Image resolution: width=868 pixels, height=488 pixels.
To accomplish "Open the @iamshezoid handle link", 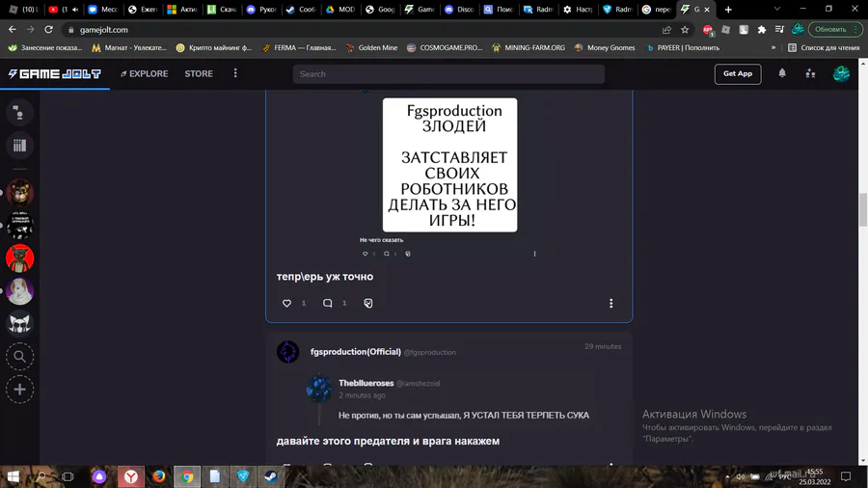I will [x=418, y=384].
